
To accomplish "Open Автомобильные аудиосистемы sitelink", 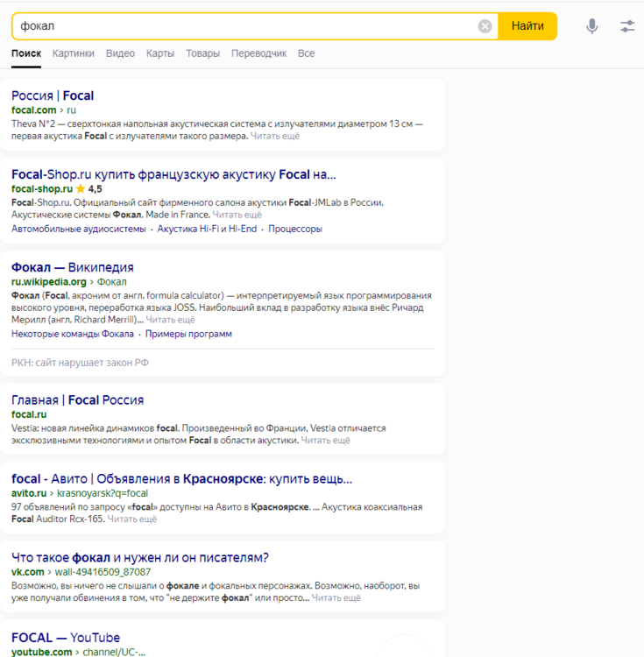I will tap(78, 230).
